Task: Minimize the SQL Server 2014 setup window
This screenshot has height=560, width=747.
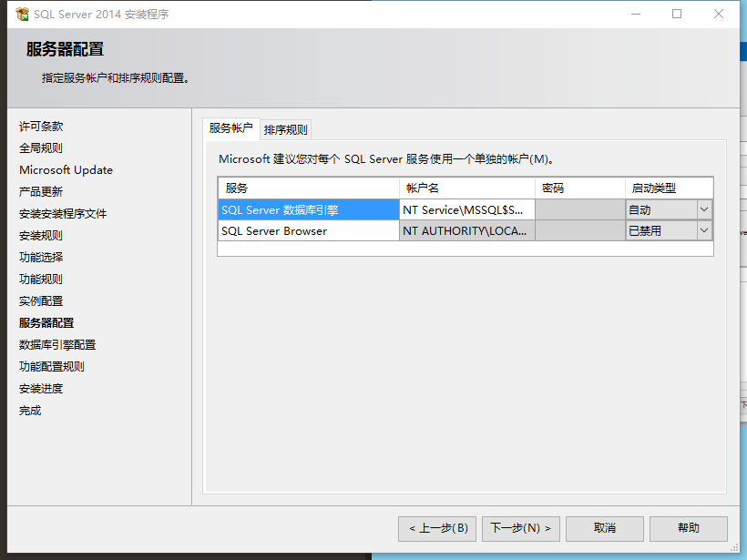Action: pyautogui.click(x=636, y=14)
